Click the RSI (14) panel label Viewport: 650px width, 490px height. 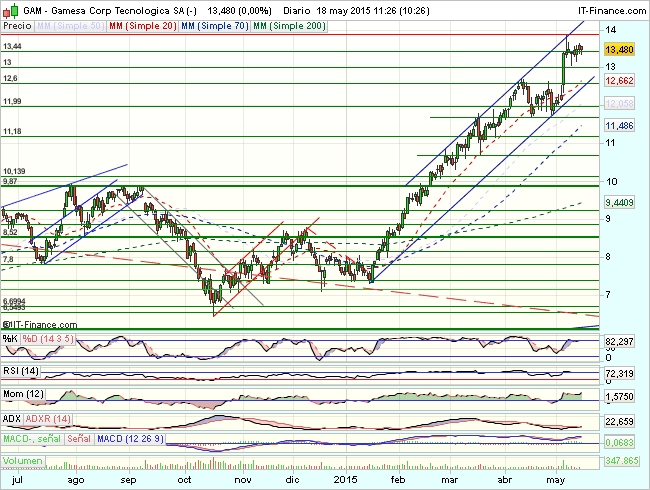click(x=21, y=371)
